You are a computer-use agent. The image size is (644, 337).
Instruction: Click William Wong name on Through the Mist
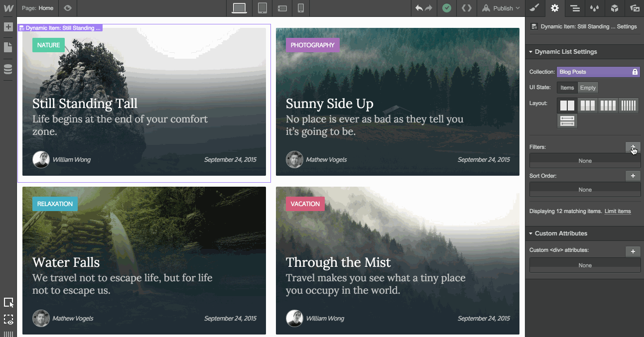tap(325, 319)
